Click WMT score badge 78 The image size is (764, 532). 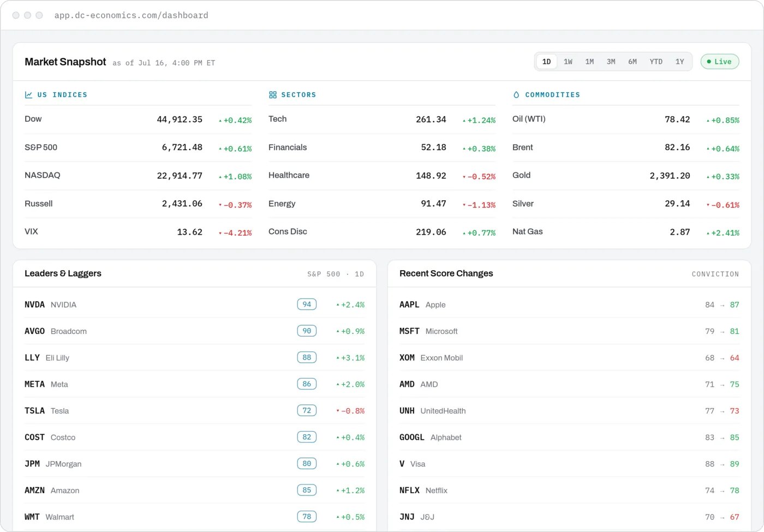(307, 517)
